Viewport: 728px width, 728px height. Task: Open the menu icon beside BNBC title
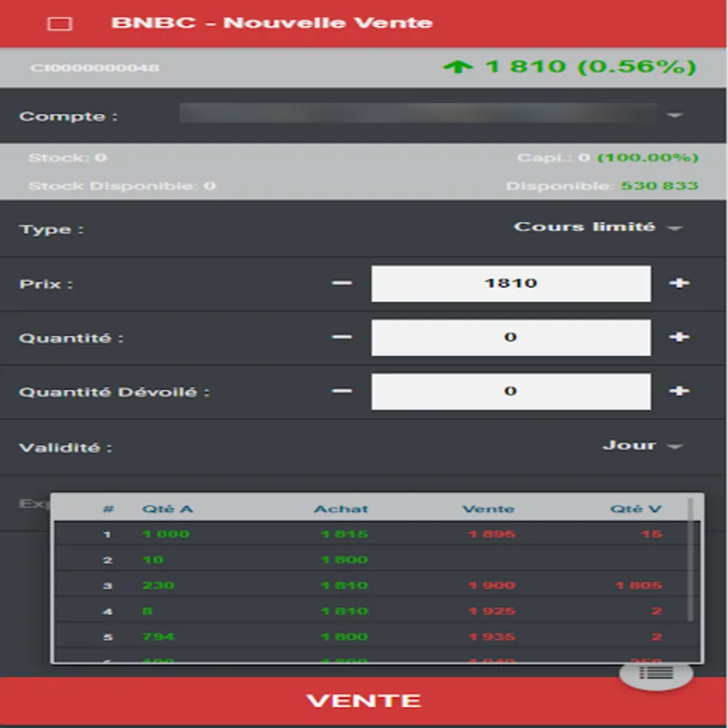[x=60, y=23]
